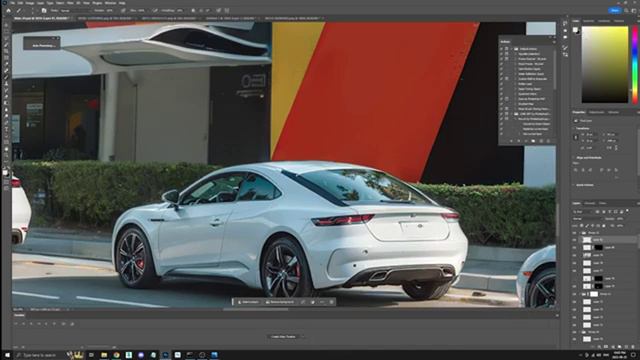Click Create Video Timeline button
The image size is (640, 360).
click(283, 337)
